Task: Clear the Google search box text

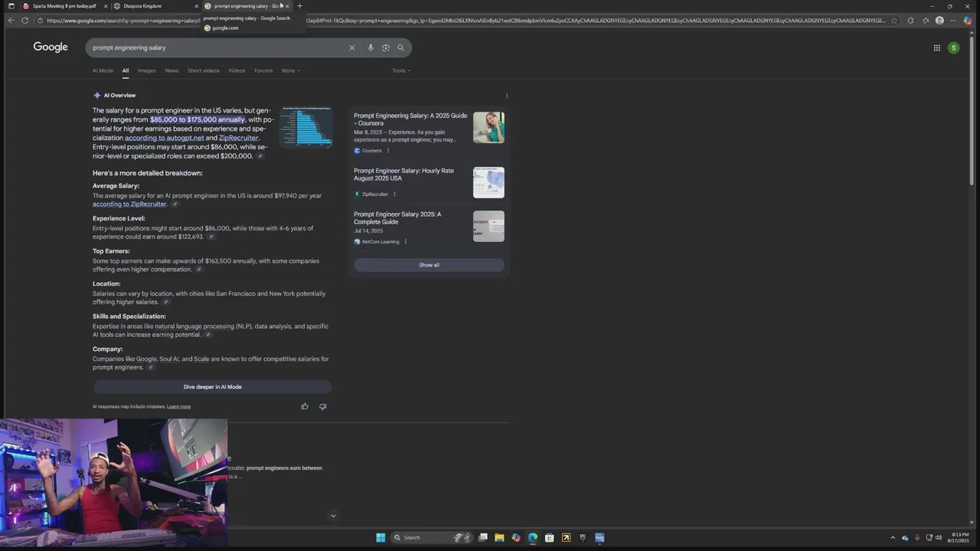Action: [x=352, y=47]
